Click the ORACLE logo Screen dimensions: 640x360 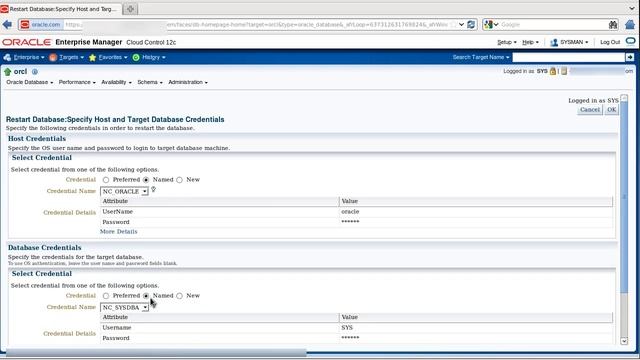click(27, 42)
